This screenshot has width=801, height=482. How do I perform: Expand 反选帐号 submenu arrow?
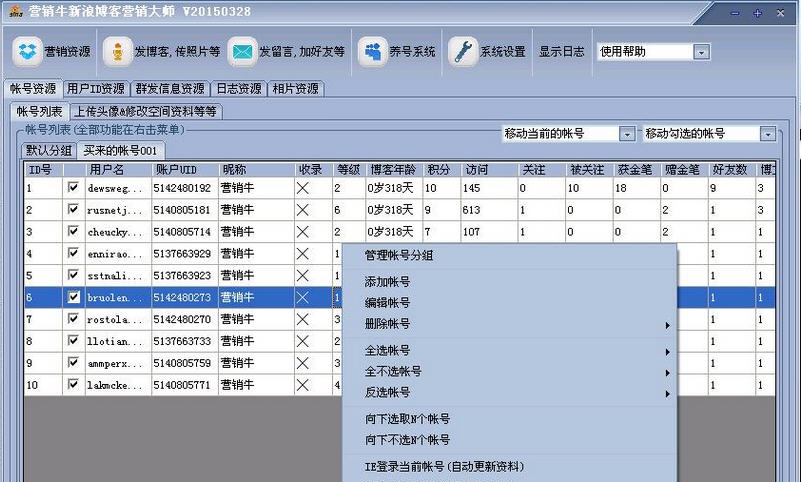pyautogui.click(x=667, y=394)
